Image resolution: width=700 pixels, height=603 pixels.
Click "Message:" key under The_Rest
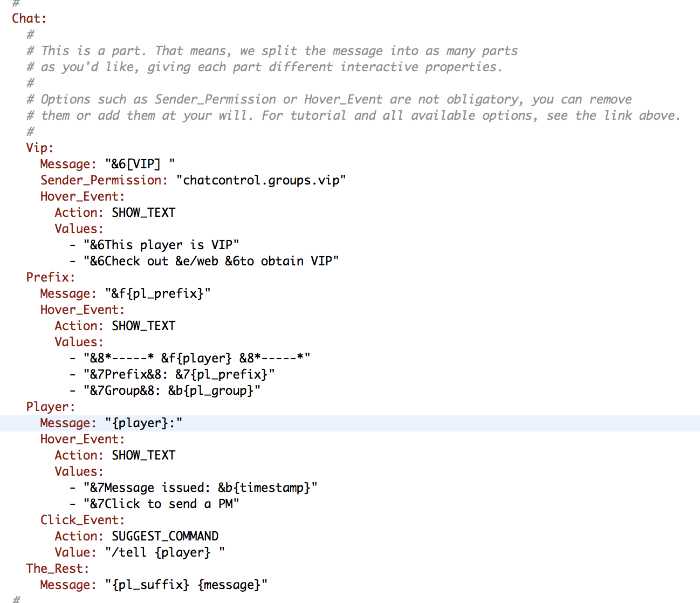[68, 585]
